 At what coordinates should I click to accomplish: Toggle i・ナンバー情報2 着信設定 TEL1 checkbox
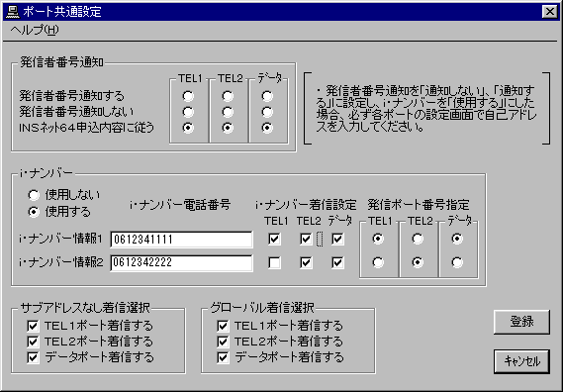(274, 262)
